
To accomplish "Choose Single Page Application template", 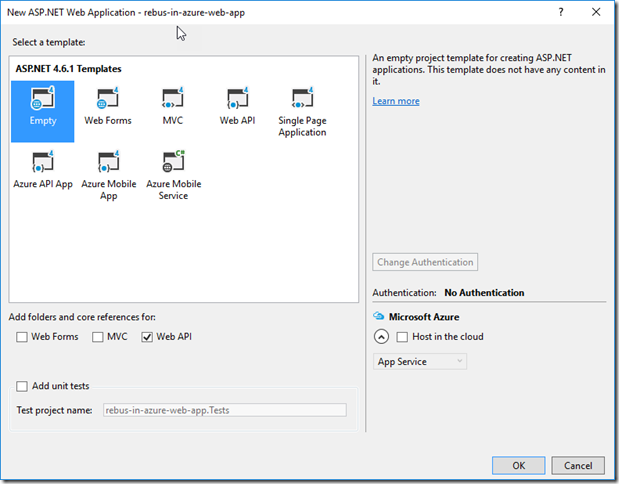I will coord(302,111).
